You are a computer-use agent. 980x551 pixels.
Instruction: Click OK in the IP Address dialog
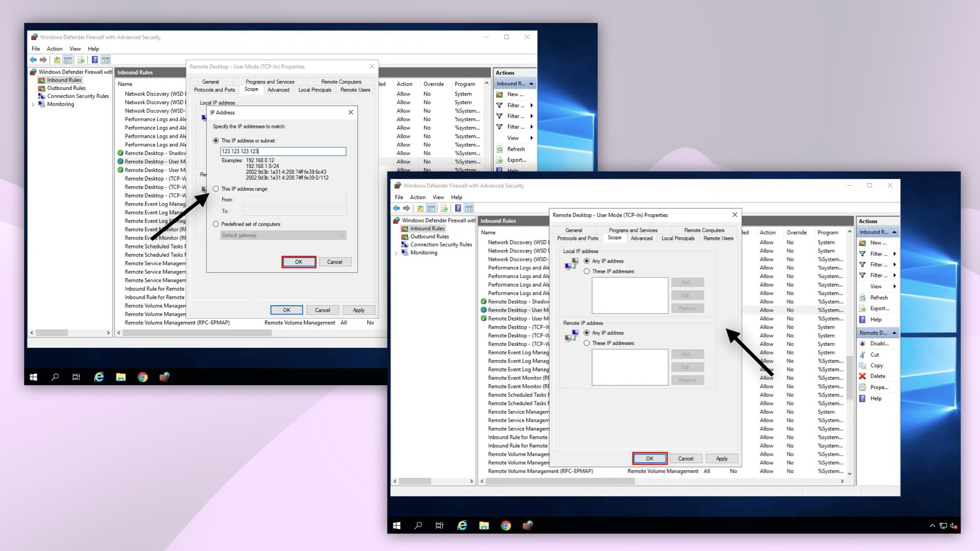coord(299,262)
